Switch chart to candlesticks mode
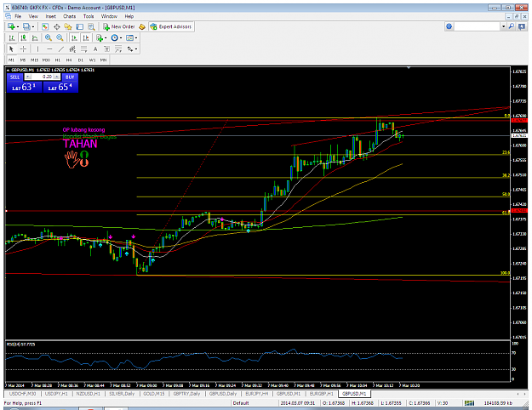Screen dimensions: 532x410 23,38
